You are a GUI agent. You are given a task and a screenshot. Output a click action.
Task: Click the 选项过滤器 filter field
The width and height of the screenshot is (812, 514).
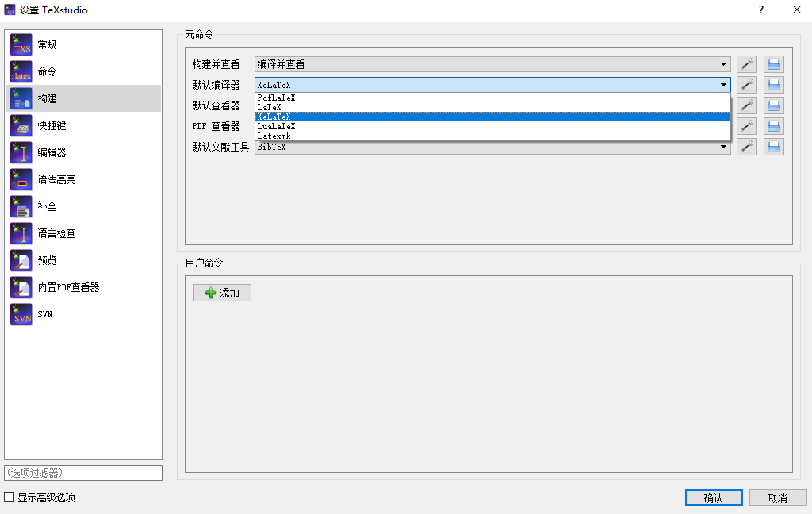pyautogui.click(x=83, y=473)
